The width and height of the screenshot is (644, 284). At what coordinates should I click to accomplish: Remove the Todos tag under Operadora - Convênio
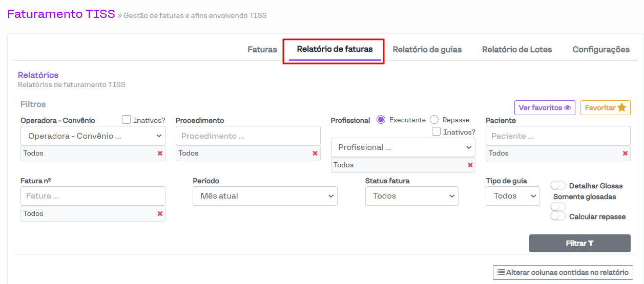(x=160, y=154)
